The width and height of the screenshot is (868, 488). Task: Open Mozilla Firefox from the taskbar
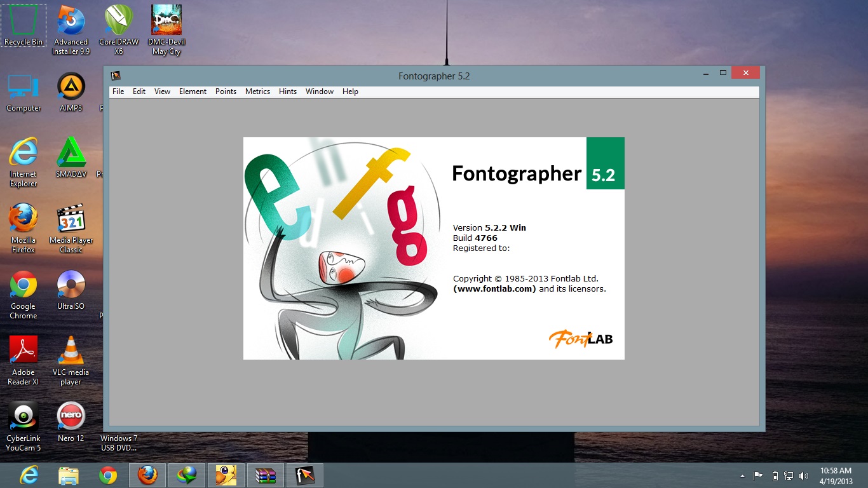147,475
